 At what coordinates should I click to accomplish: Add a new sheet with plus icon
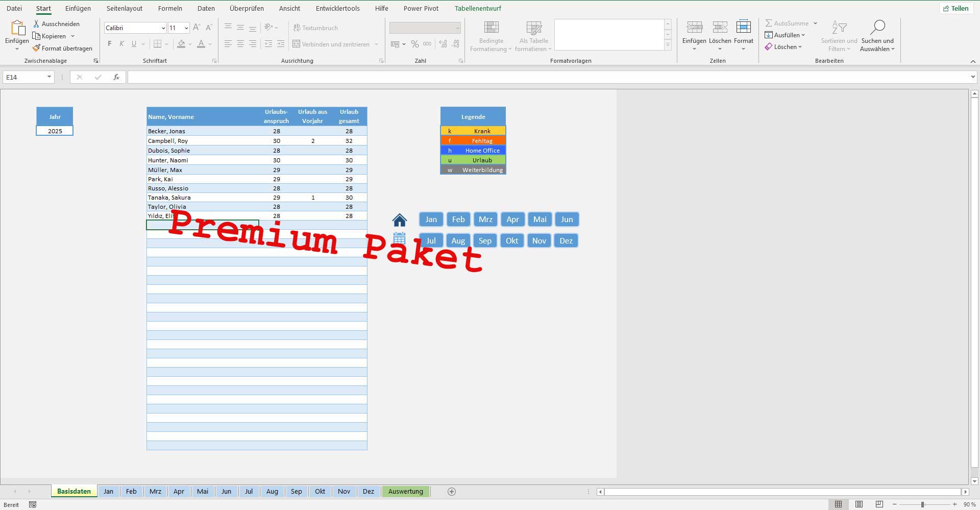[x=451, y=492]
